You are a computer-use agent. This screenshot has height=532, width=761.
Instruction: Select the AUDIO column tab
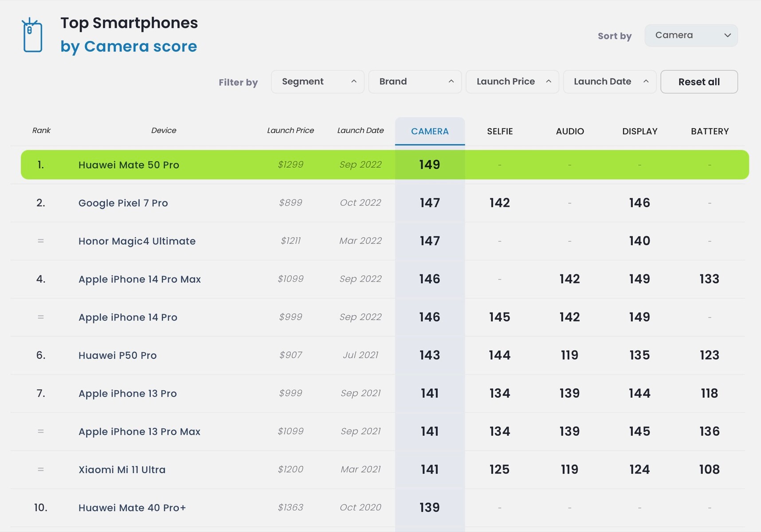pos(570,131)
